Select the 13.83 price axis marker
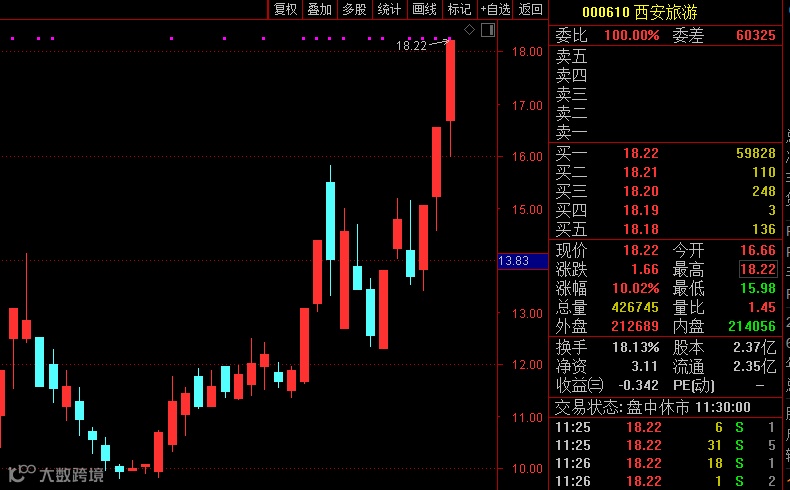Screen dimensions: 790x490 522,261
